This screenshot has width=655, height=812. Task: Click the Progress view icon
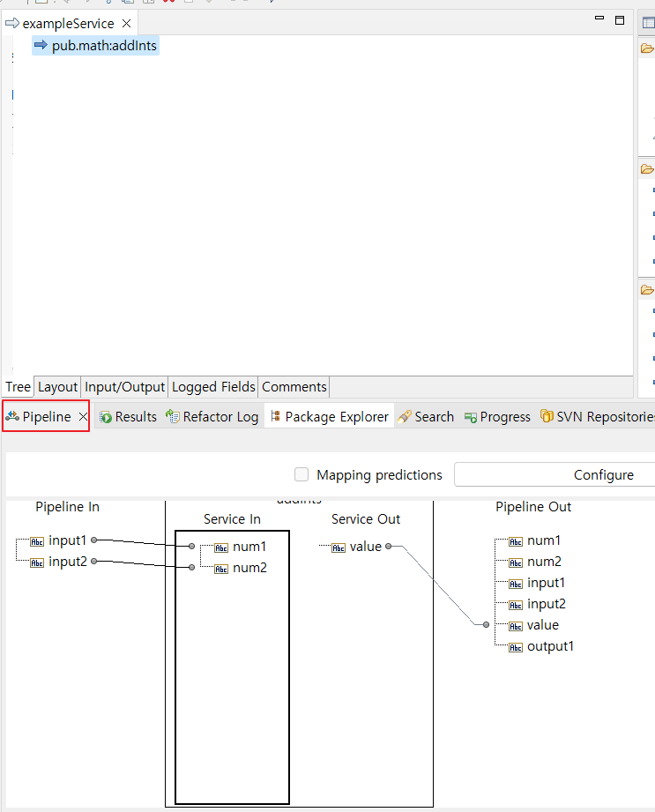tap(471, 417)
